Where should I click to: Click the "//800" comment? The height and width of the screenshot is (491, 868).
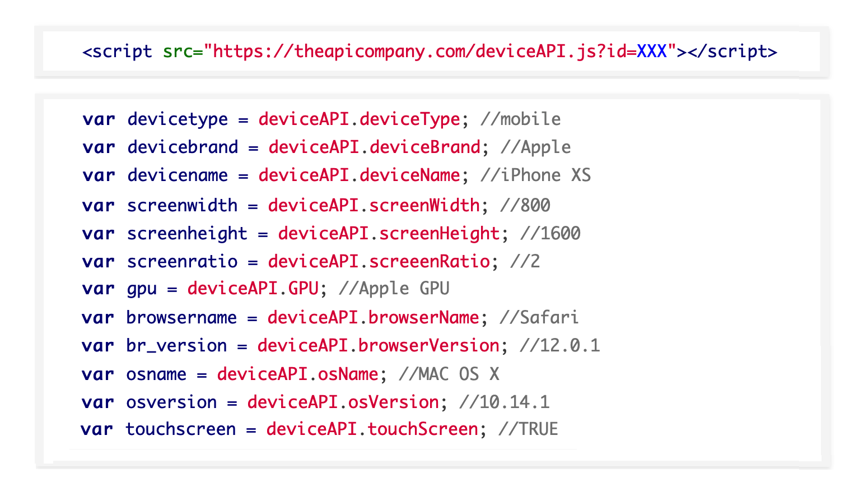coord(525,206)
